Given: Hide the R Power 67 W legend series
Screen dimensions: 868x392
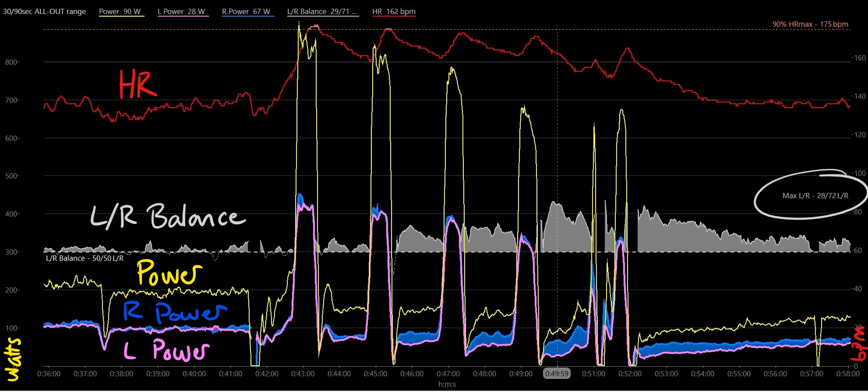Looking at the screenshot, I should pyautogui.click(x=246, y=11).
